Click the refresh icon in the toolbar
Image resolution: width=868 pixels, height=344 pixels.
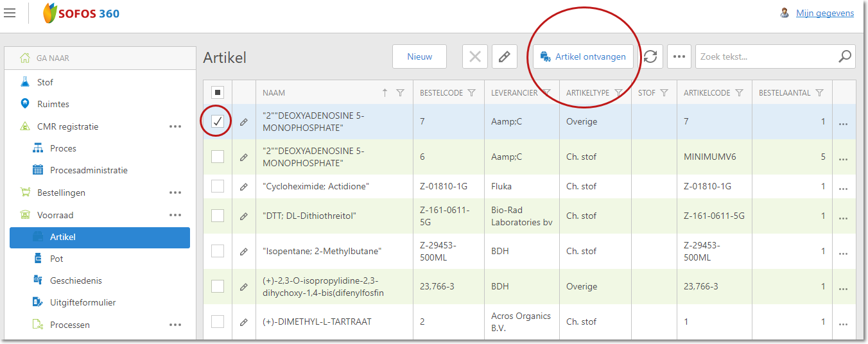(x=650, y=56)
